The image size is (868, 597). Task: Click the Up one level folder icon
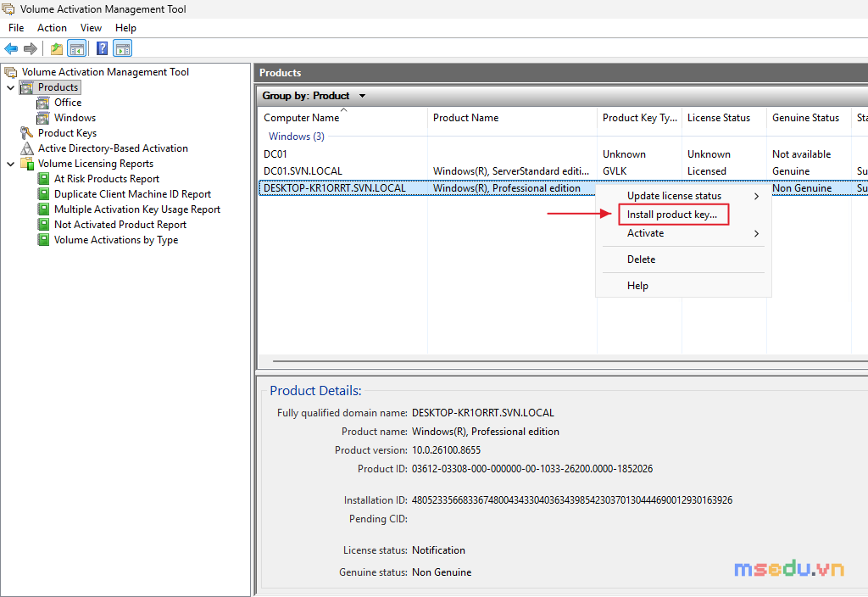pos(57,48)
